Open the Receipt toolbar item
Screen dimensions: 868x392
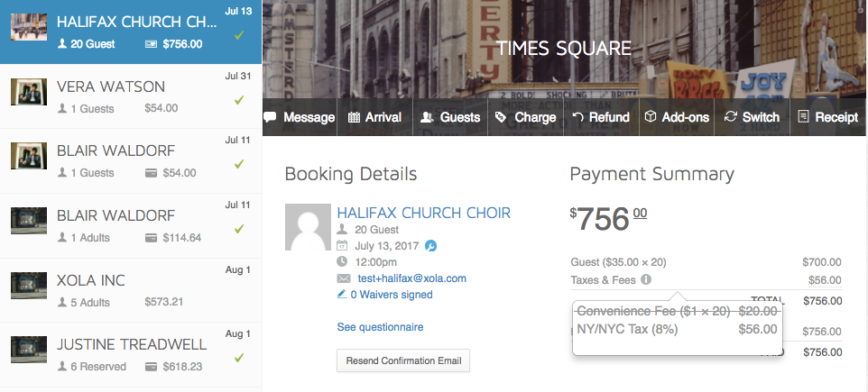827,117
